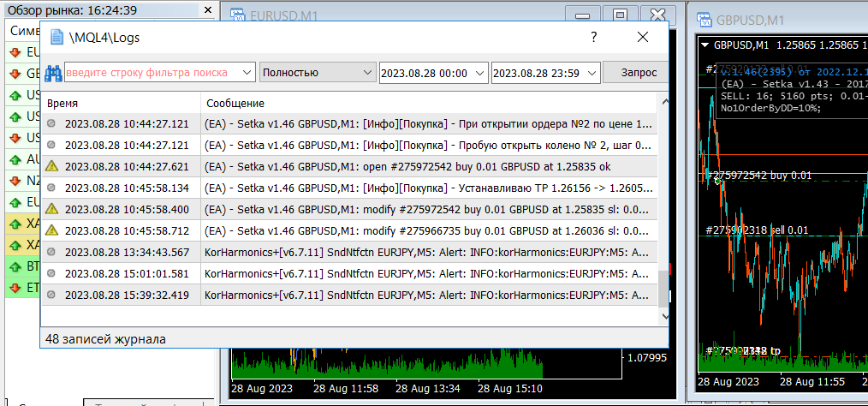Click timestamp 2023.08.28 15:01:01.581
This screenshot has height=406, width=868.
point(127,273)
